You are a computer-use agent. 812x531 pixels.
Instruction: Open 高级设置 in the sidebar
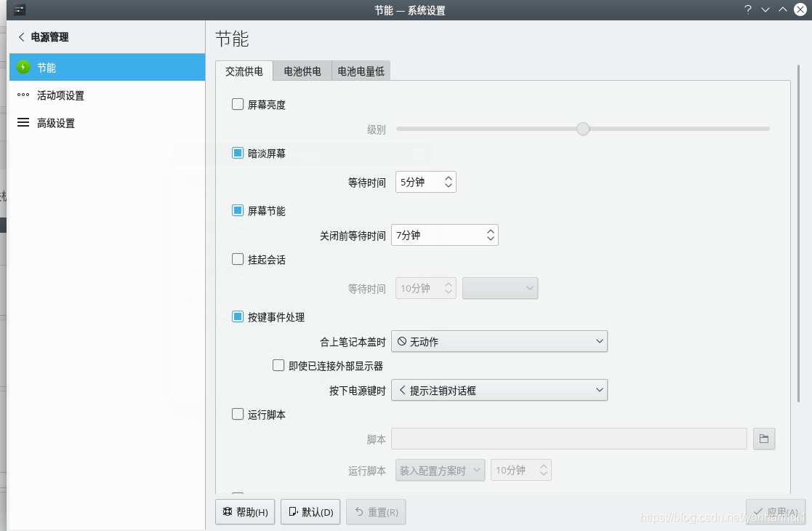click(x=107, y=123)
